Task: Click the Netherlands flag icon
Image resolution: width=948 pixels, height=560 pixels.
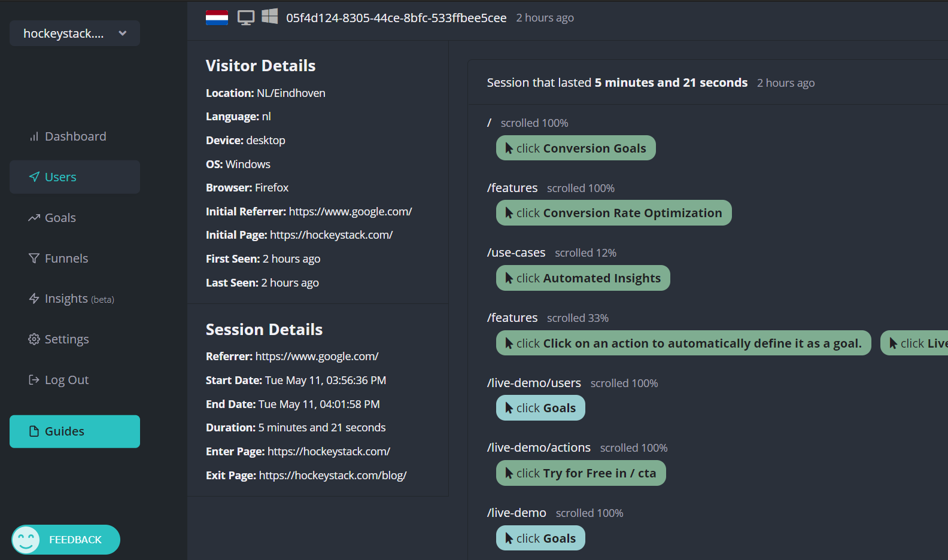Action: pos(217,18)
